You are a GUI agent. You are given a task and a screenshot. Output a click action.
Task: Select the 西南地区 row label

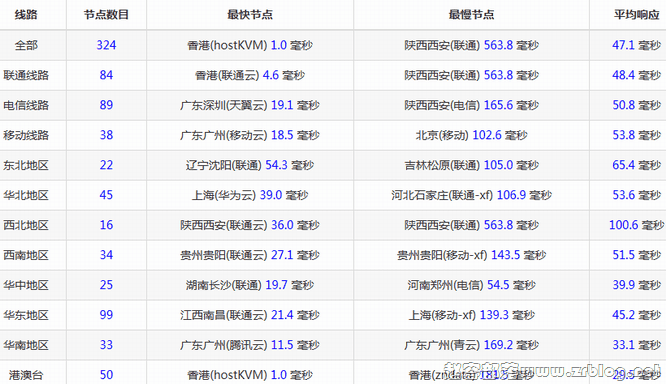click(26, 255)
